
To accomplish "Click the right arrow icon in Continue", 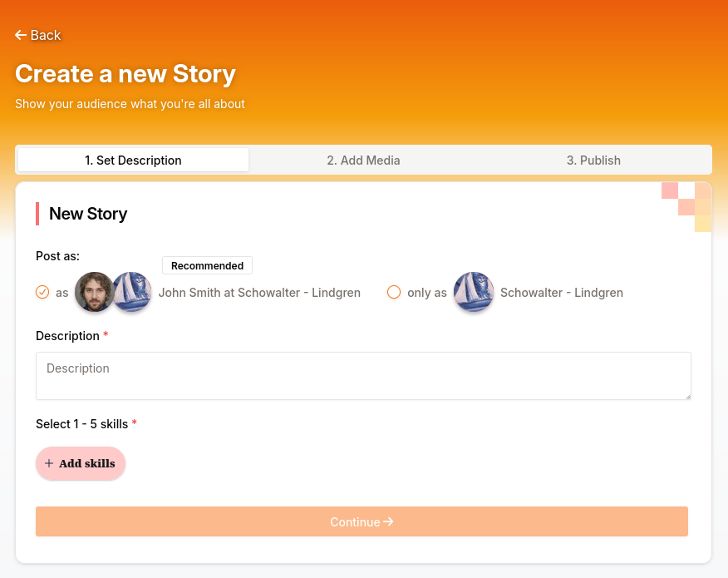I will [388, 521].
